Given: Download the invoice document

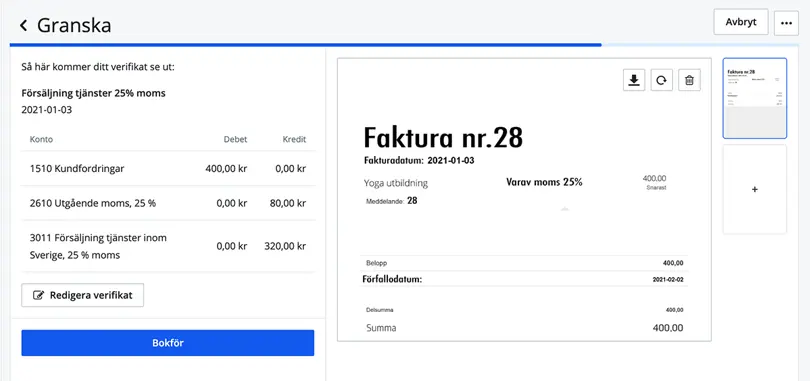Looking at the screenshot, I should click(634, 80).
